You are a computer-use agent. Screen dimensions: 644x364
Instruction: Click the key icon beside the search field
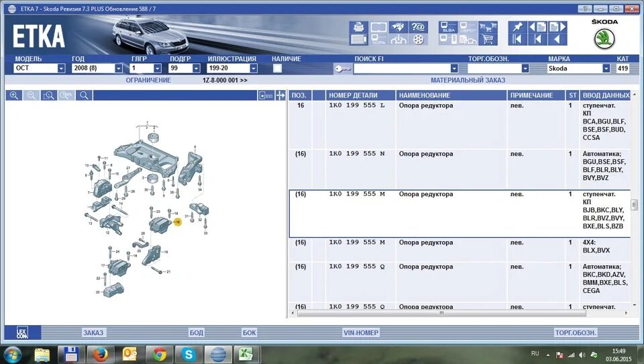[x=342, y=69]
